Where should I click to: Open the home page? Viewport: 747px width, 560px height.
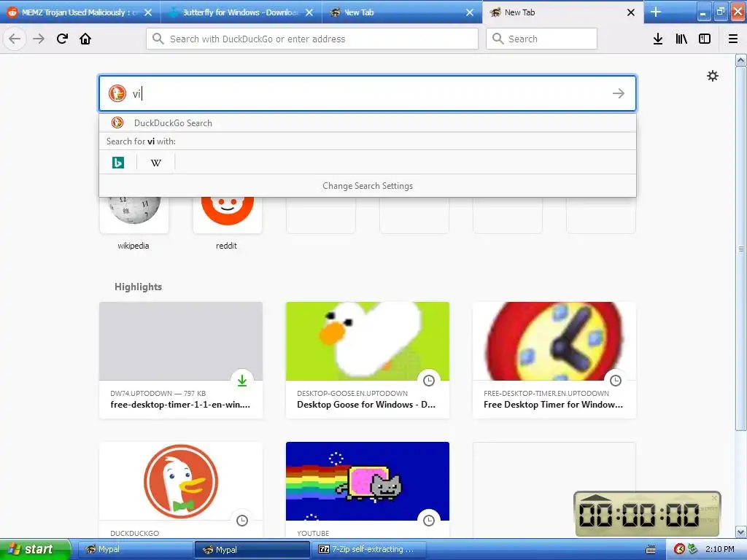[85, 39]
